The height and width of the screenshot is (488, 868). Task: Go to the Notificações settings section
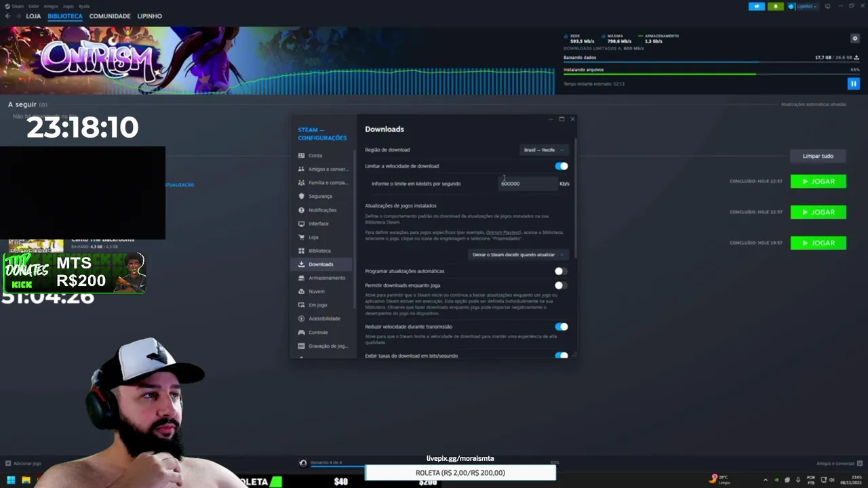321,209
